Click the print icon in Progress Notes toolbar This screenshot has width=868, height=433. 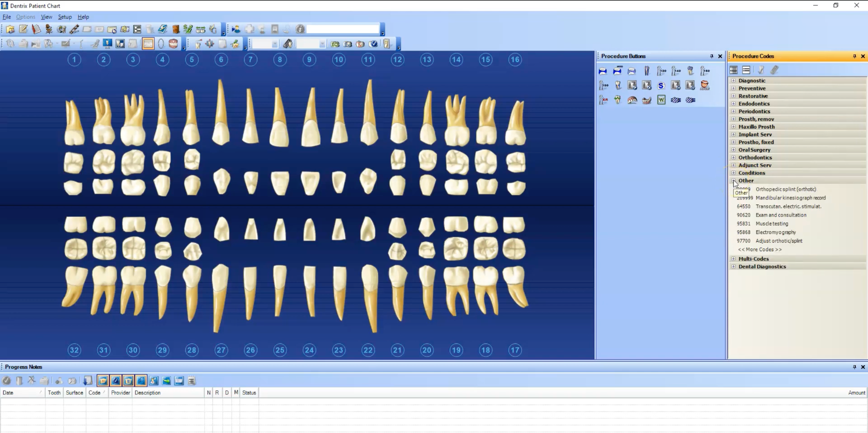pos(44,381)
